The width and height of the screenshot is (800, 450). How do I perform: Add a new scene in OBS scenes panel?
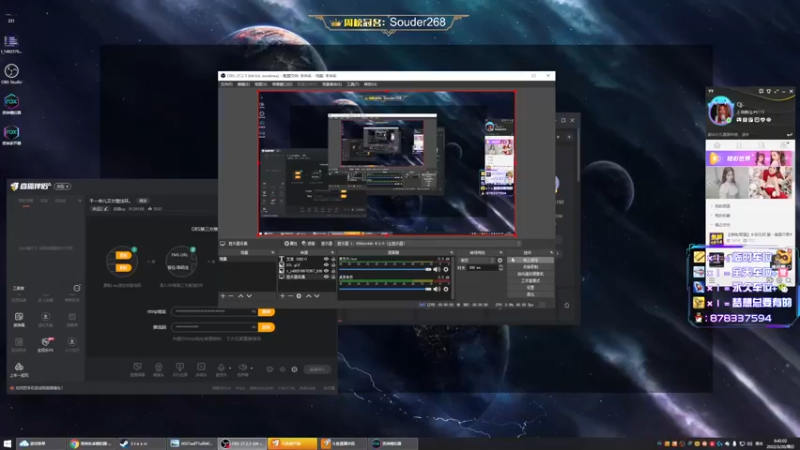(x=222, y=296)
